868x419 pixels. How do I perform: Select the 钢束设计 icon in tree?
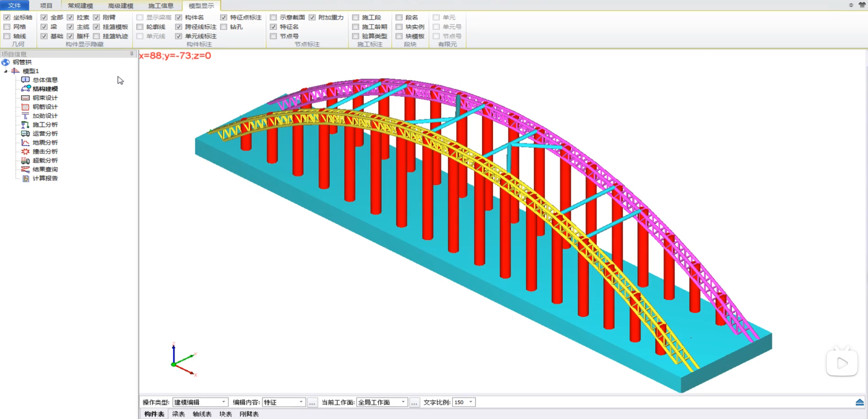25,98
